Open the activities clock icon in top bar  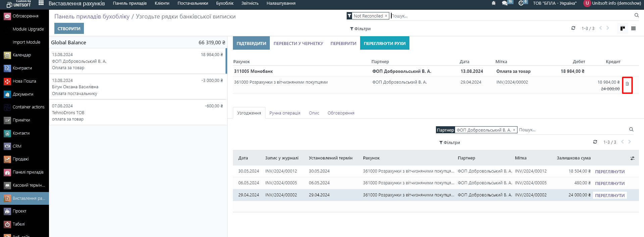(521, 3)
